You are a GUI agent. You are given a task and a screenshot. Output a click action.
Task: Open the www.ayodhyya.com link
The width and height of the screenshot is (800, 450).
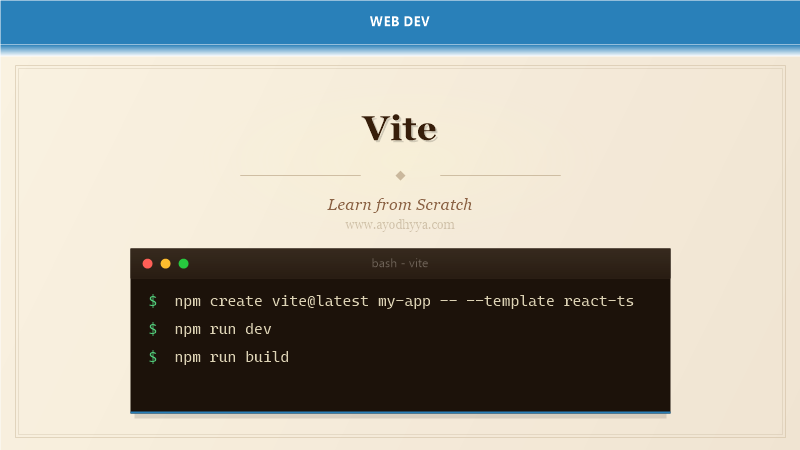[x=399, y=224]
